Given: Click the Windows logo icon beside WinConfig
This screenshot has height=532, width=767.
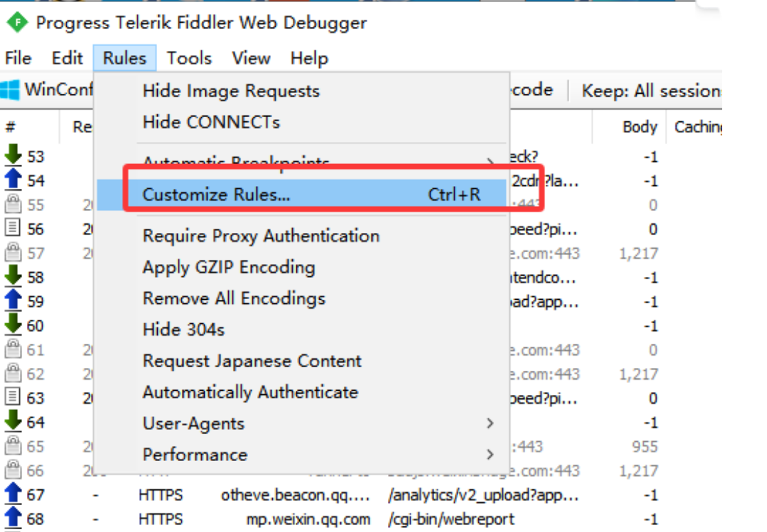Looking at the screenshot, I should [10, 90].
